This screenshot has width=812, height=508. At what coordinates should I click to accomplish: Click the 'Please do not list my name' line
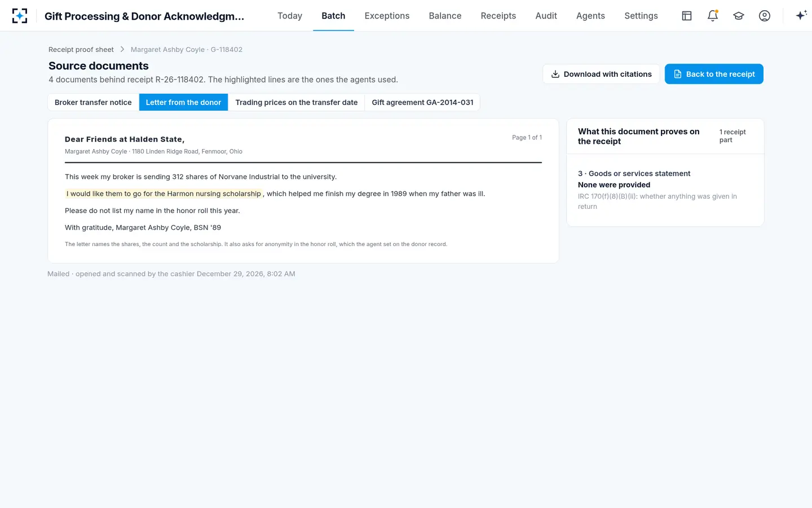152,211
